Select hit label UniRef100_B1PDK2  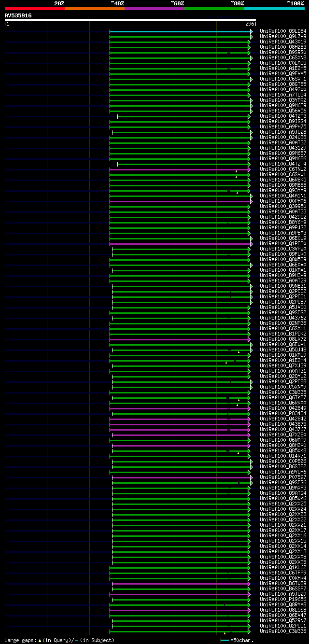[x=283, y=334]
